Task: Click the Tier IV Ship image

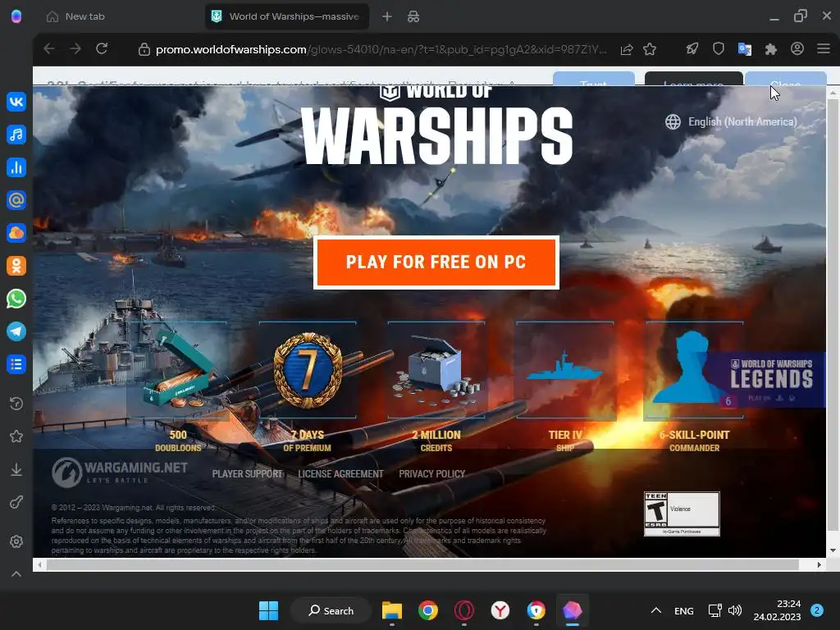Action: [x=565, y=370]
